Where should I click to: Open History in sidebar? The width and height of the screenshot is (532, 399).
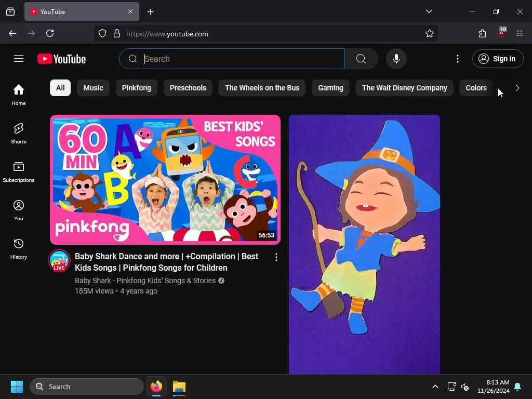(x=19, y=249)
